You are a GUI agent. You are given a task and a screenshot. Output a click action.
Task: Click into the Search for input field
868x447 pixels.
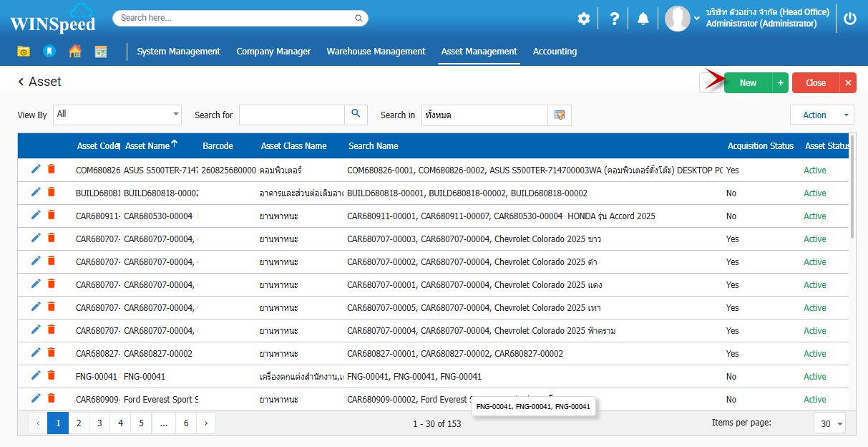point(292,115)
